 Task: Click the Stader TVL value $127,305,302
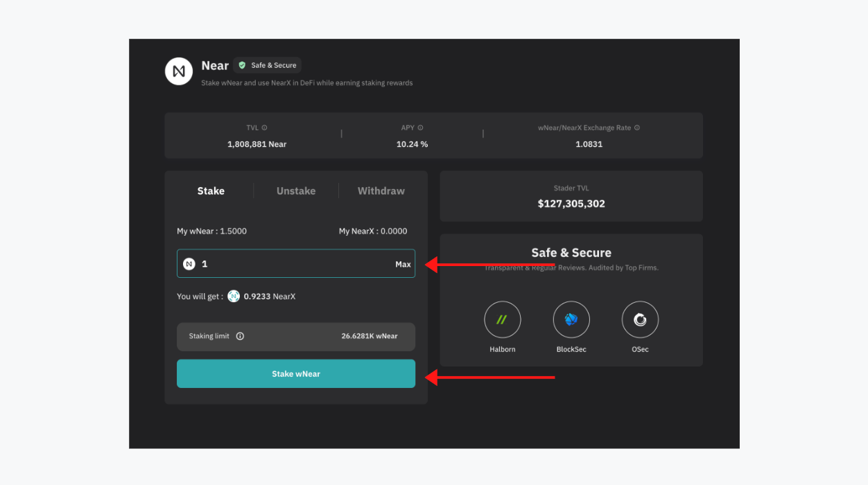point(571,204)
